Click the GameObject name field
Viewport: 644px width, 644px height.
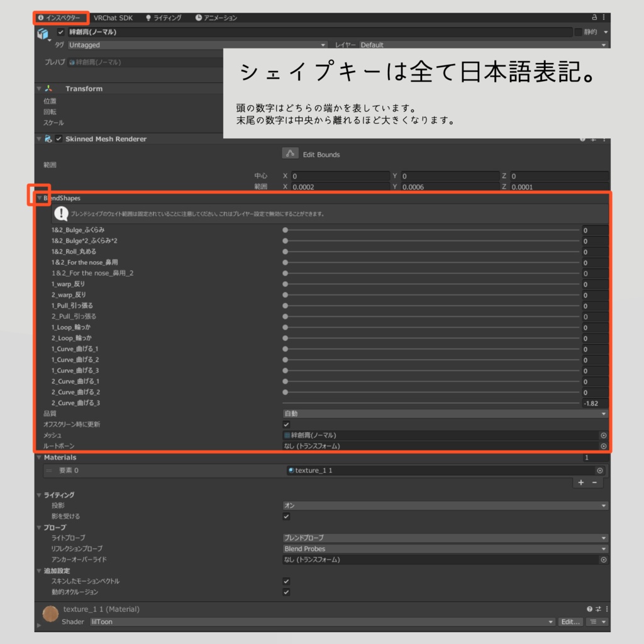click(319, 32)
